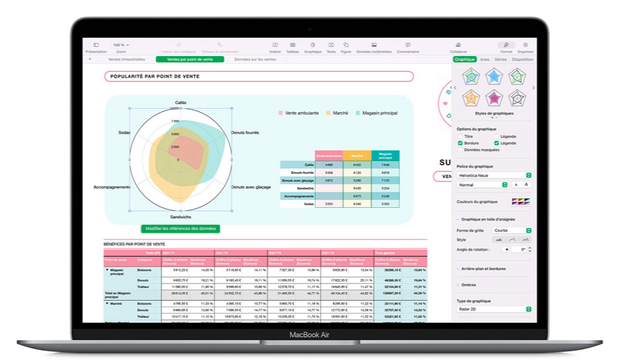
Task: Enable the Titre checkbox
Action: (x=460, y=136)
